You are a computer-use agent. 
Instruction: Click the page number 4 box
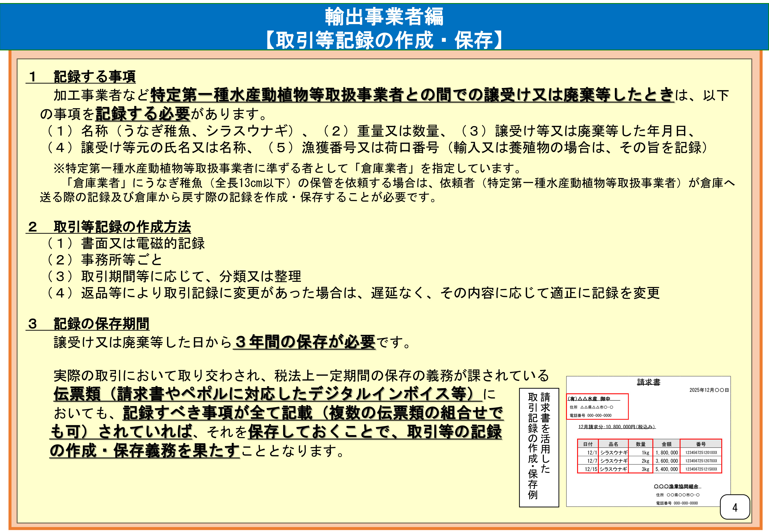(x=735, y=507)
